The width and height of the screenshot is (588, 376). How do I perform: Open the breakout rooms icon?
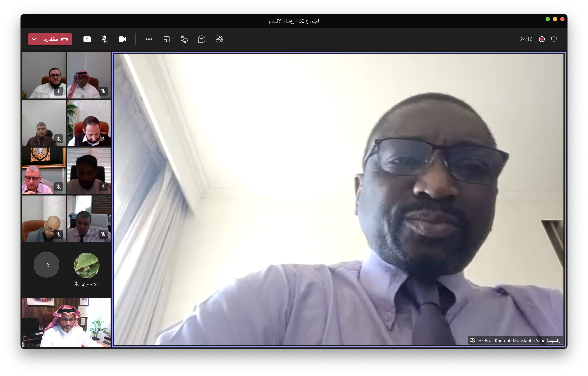click(x=167, y=39)
